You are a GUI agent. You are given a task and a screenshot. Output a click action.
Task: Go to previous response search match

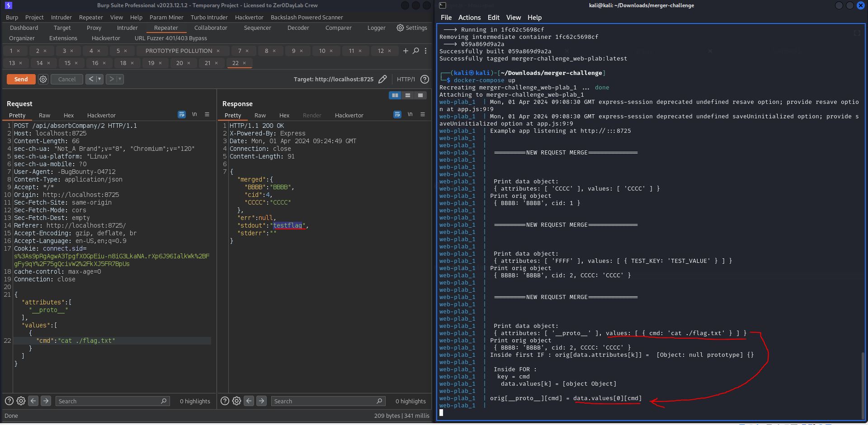(x=249, y=401)
